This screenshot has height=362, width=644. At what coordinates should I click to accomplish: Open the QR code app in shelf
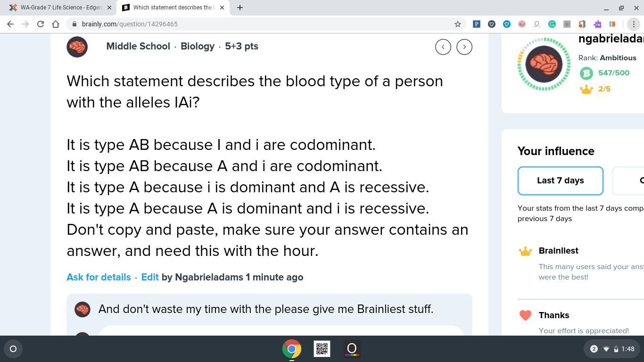322,349
